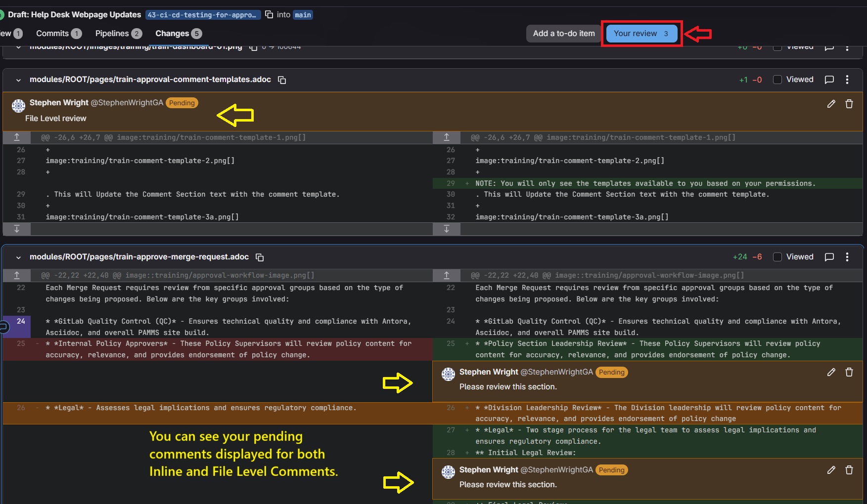Open more options for train-approve-merge-request.adoc
This screenshot has height=504, width=867.
tap(847, 257)
